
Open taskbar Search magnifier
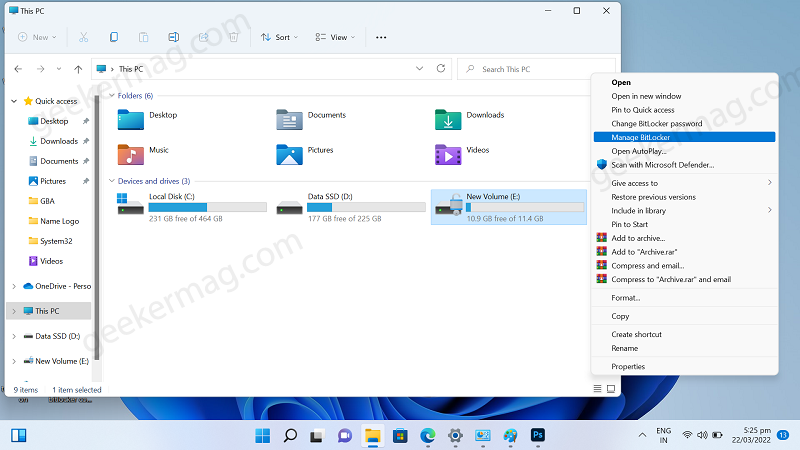click(290, 436)
